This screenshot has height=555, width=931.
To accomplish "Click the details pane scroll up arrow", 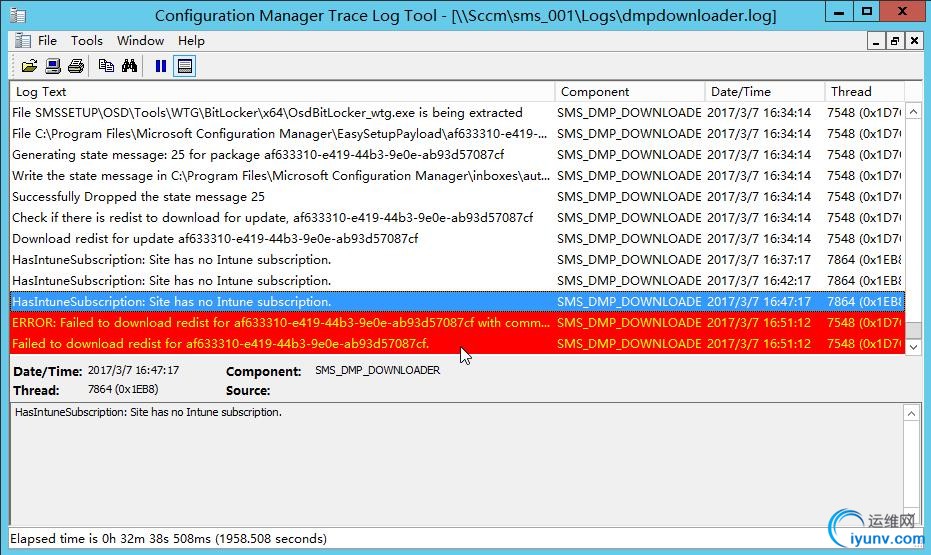I will [911, 413].
